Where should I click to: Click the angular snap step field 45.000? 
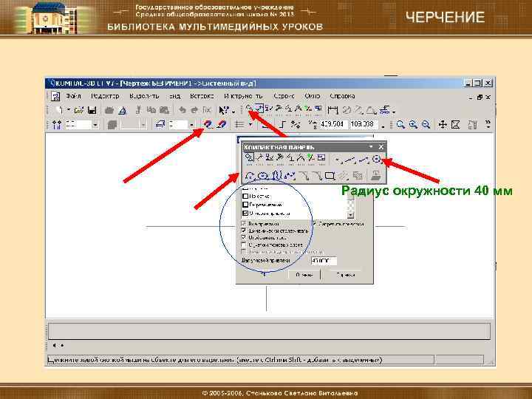pos(324,261)
